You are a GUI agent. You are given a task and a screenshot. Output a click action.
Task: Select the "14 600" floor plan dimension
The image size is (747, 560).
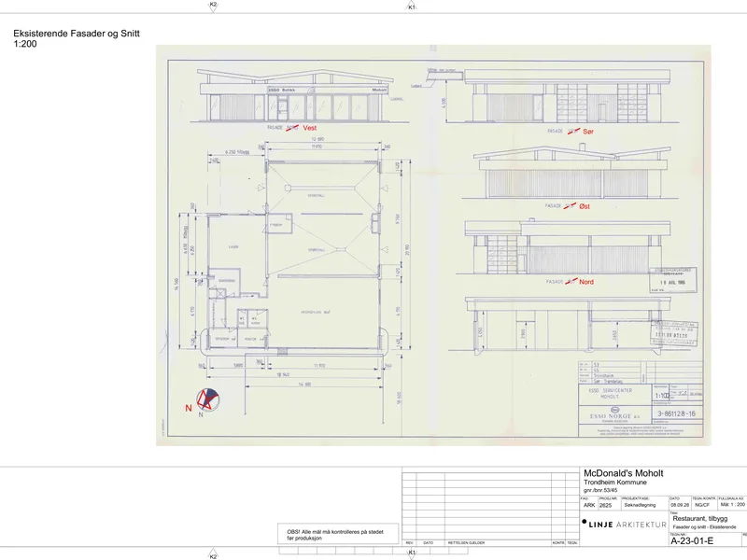click(x=304, y=385)
